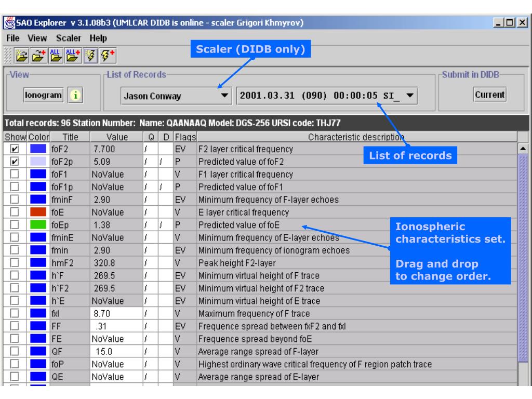
Task: Click the red color swatch for foE
Action: [38, 212]
